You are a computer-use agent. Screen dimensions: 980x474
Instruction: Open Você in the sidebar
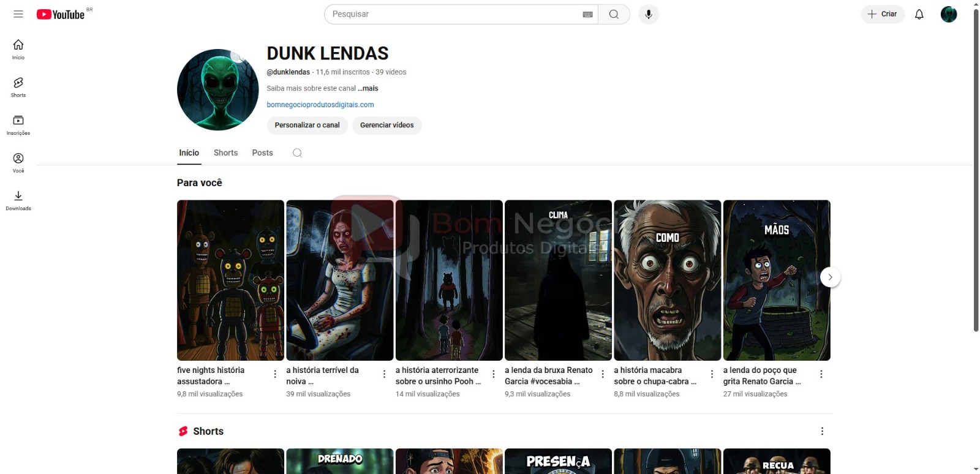click(x=18, y=163)
